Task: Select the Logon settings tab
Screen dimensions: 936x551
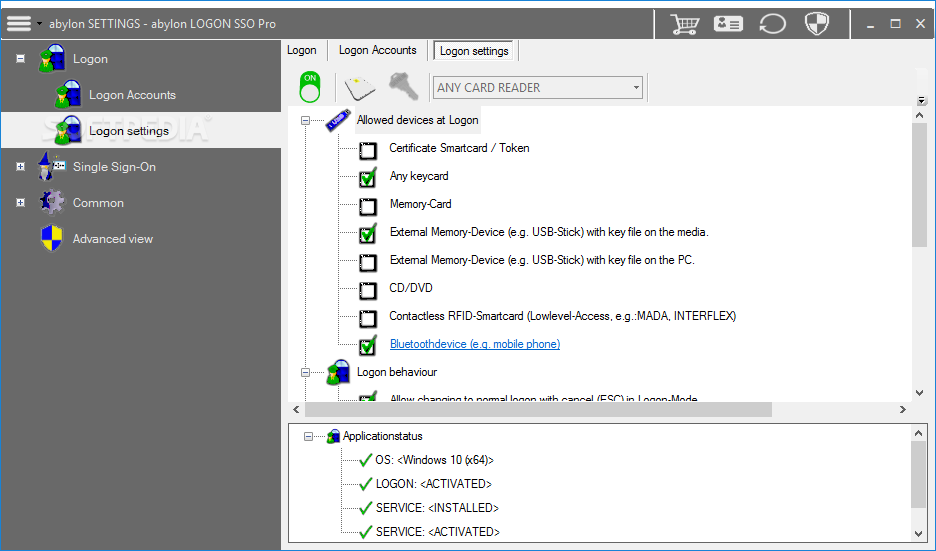Action: pyautogui.click(x=474, y=51)
